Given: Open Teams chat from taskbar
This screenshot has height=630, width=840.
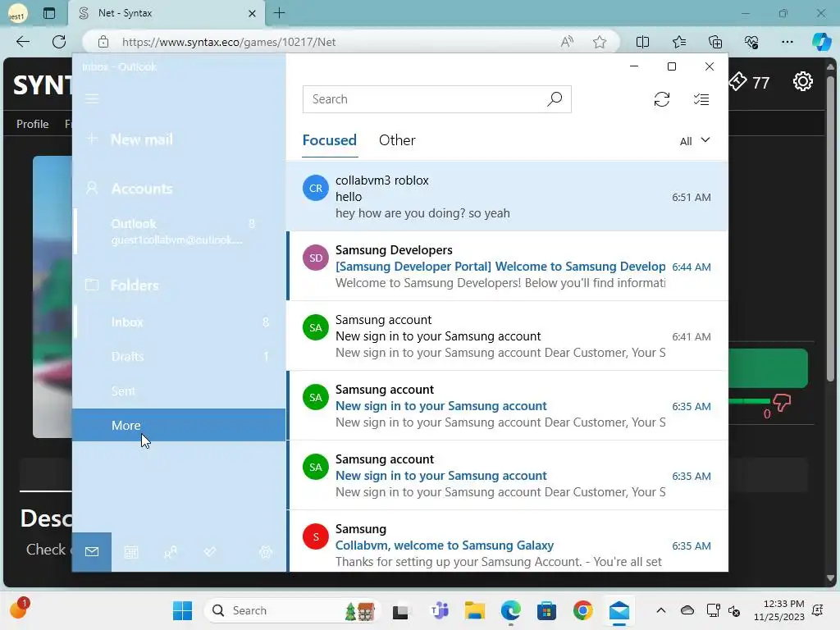Looking at the screenshot, I should (x=440, y=610).
